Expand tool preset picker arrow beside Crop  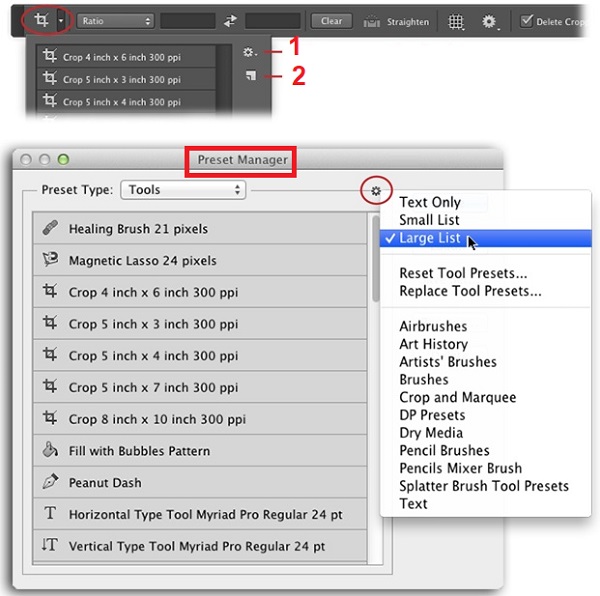(x=60, y=21)
